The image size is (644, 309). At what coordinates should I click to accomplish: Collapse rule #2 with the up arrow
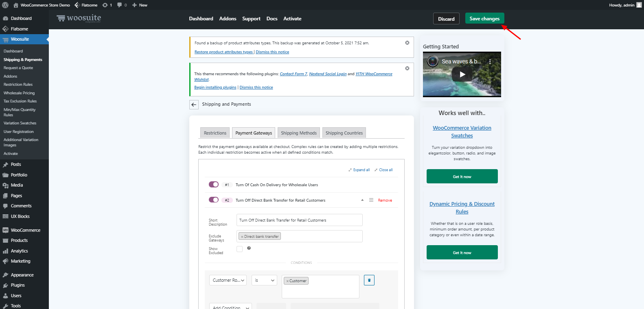pyautogui.click(x=362, y=200)
